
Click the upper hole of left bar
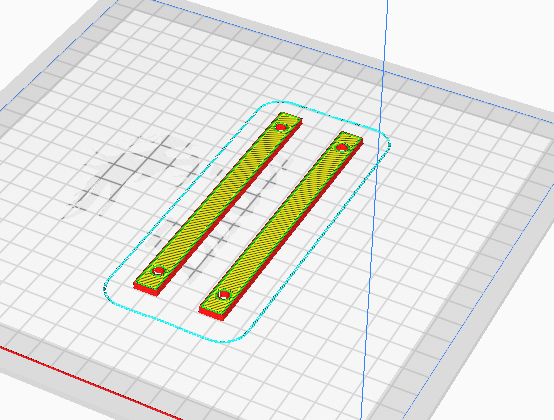click(x=281, y=127)
